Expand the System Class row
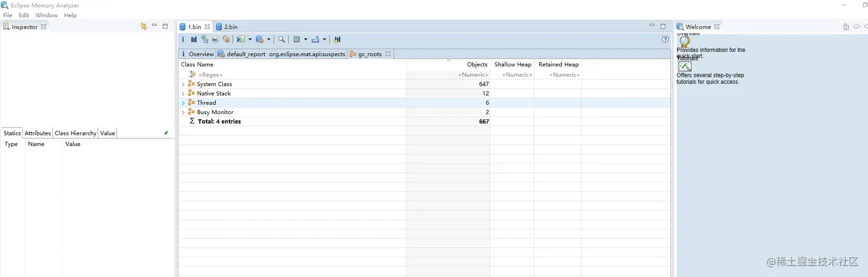Image resolution: width=868 pixels, height=277 pixels. click(x=183, y=84)
